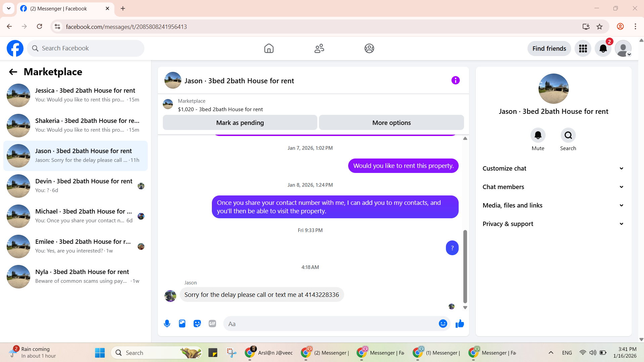
Task: Click the address bar URL
Action: click(x=126, y=27)
